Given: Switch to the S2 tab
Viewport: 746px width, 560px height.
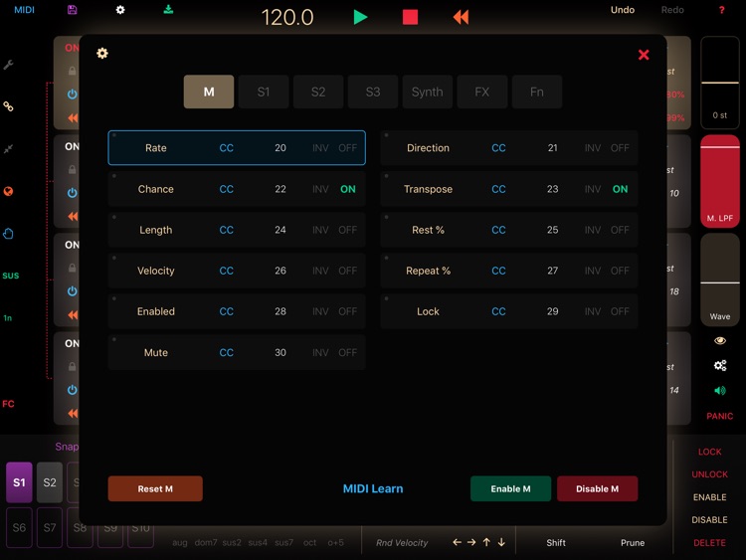Looking at the screenshot, I should pos(318,92).
